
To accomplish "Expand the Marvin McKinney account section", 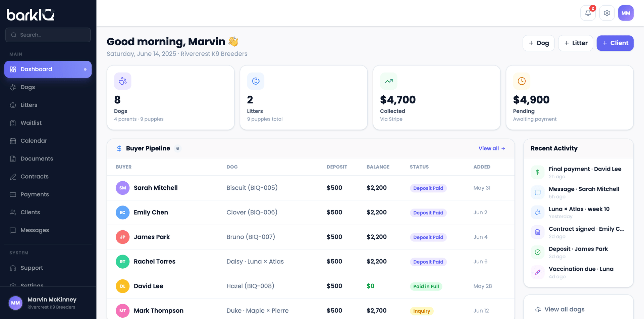I will tap(48, 303).
